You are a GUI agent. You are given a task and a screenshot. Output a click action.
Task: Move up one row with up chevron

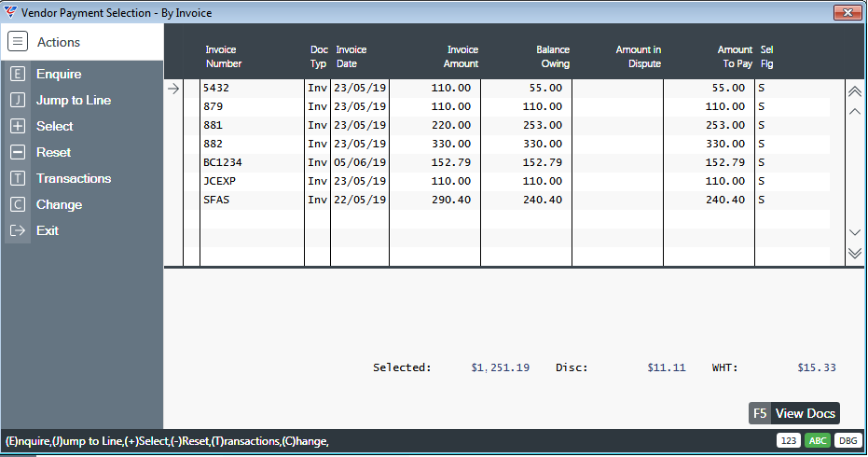coord(855,111)
